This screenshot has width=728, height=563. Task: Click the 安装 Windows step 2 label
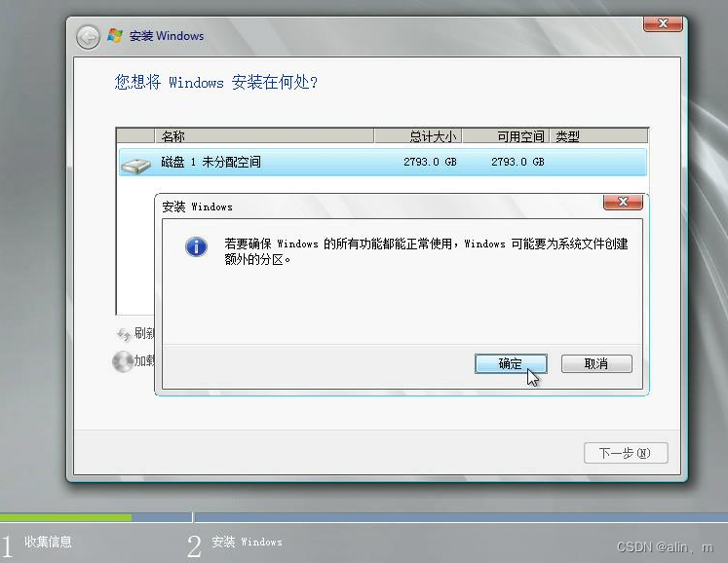tap(247, 542)
